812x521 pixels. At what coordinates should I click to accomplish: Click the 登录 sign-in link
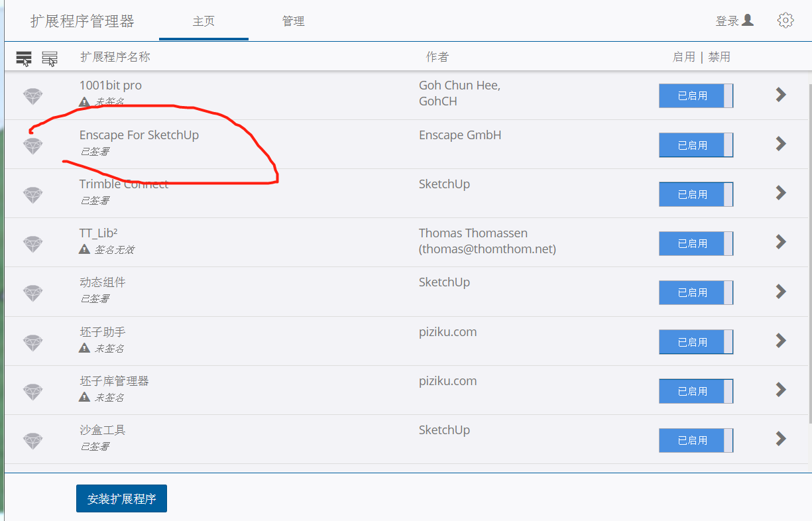727,21
